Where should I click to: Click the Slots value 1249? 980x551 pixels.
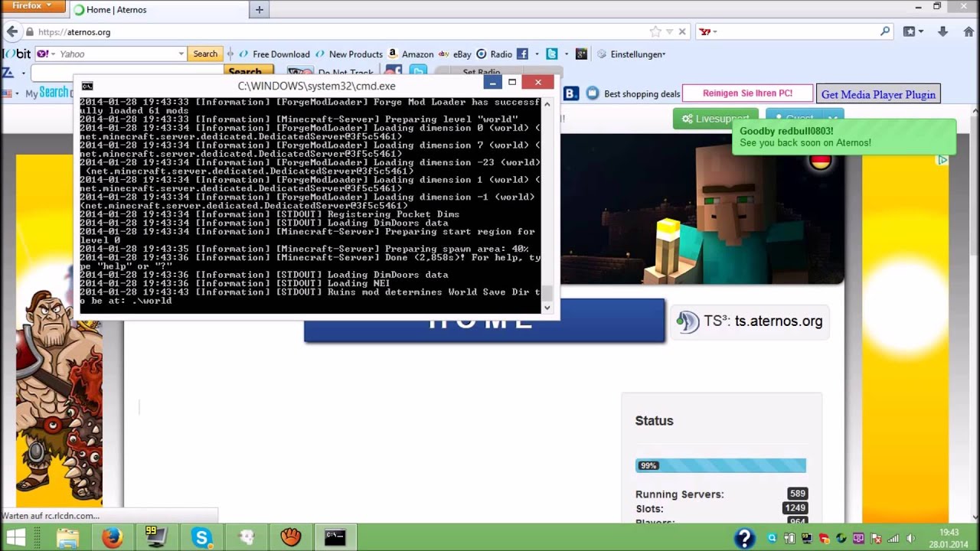coord(795,508)
